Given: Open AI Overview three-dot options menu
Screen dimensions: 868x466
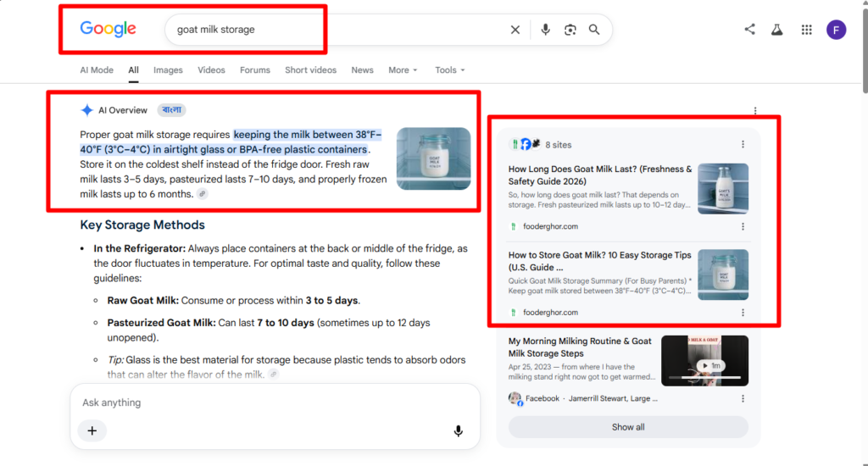Looking at the screenshot, I should [755, 111].
